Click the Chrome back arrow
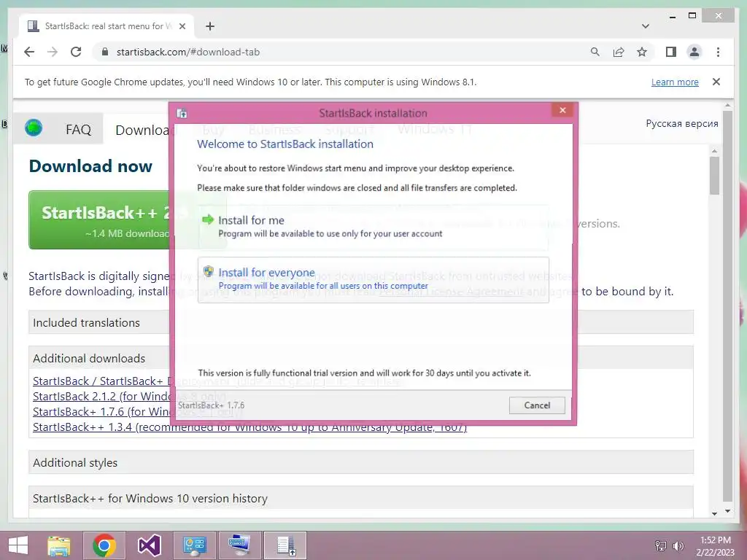 [29, 52]
